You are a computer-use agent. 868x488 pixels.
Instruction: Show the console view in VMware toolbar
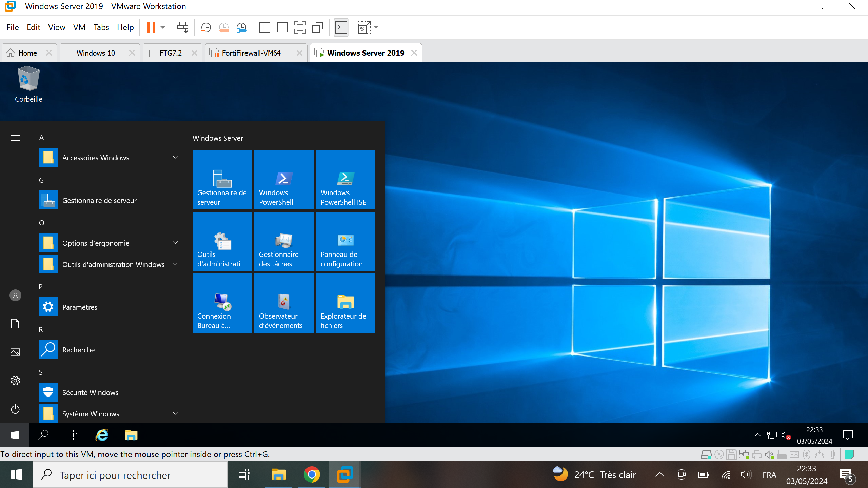tap(341, 27)
